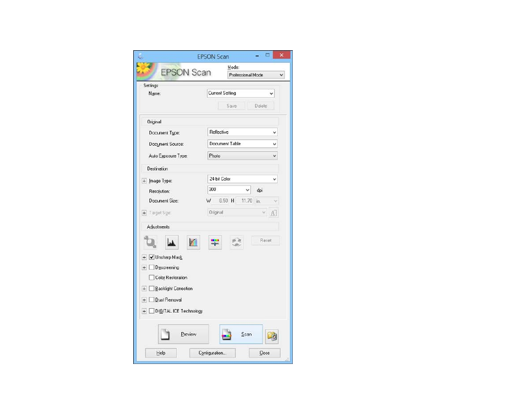532x412 pixels.
Task: Click the Reset adjustments button
Action: pos(265,241)
